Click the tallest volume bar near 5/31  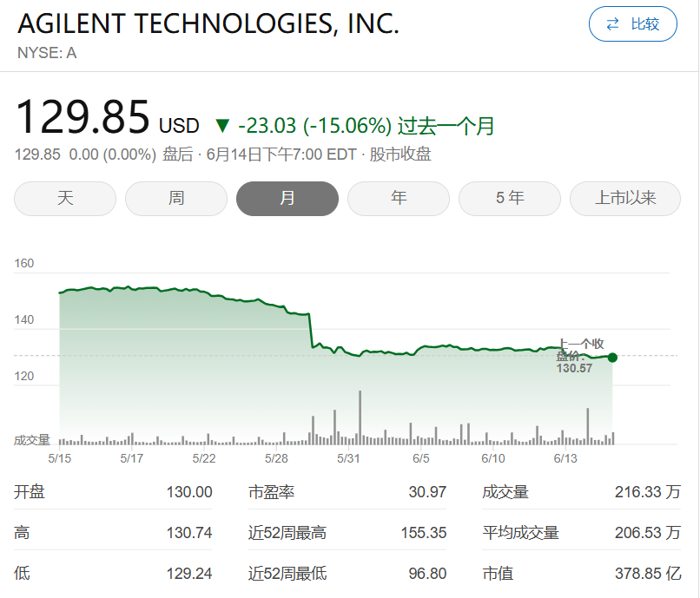[x=360, y=417]
